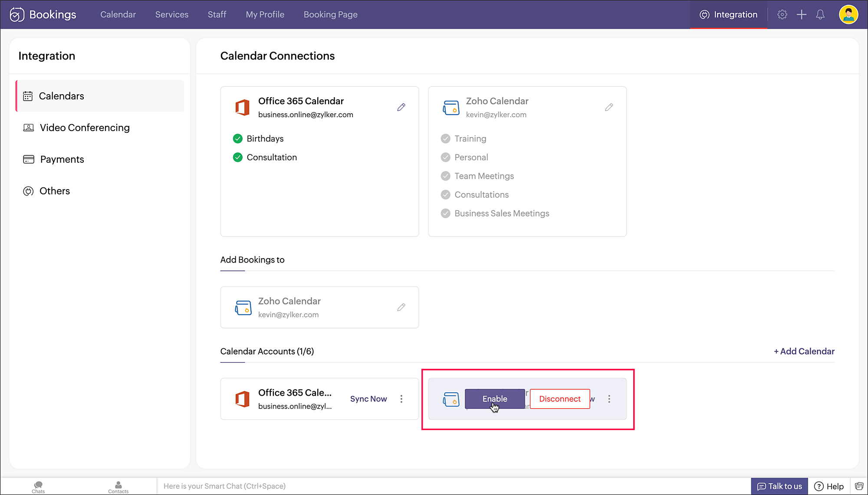The image size is (868, 495).
Task: Click business.online@zylker.com in Office 365 connections card
Action: pyautogui.click(x=306, y=115)
